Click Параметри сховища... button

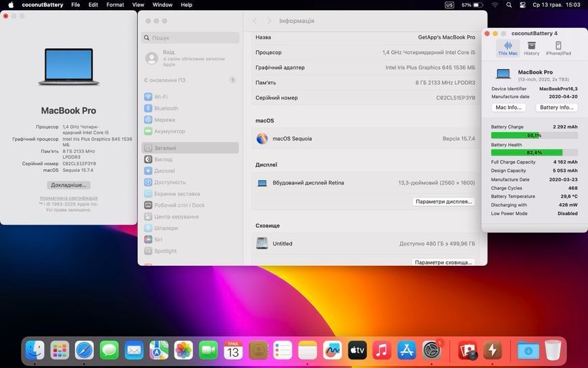(x=443, y=262)
